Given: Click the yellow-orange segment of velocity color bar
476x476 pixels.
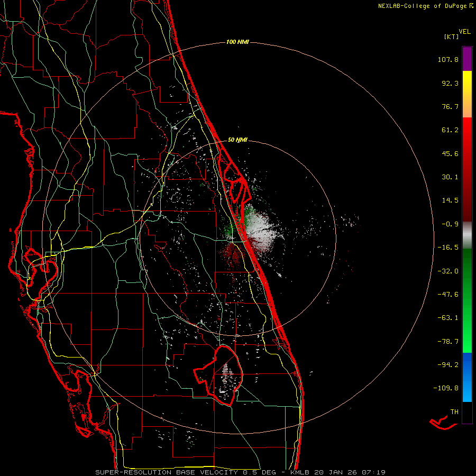Looking at the screenshot, I should [467, 94].
